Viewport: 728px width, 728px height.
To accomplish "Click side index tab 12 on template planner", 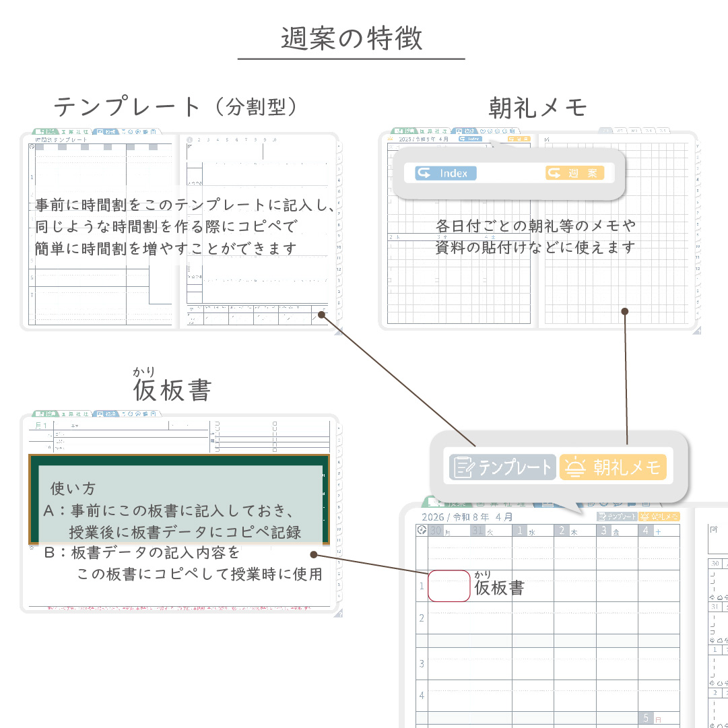I will click(339, 269).
